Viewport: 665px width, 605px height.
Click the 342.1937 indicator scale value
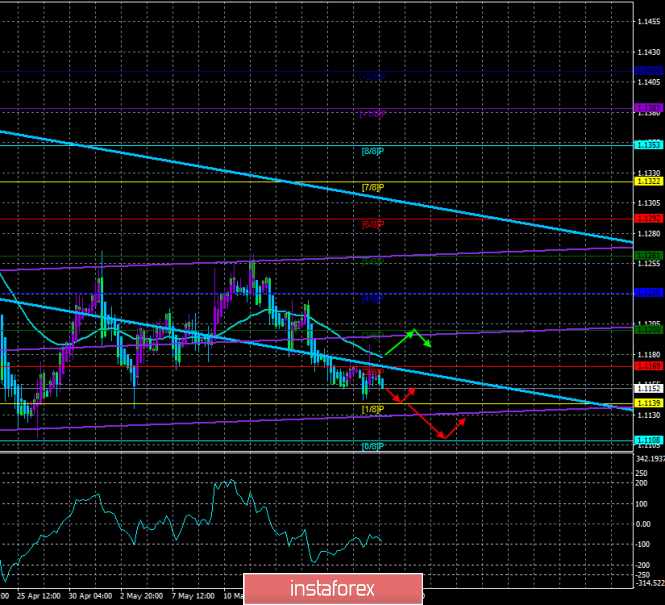point(650,459)
